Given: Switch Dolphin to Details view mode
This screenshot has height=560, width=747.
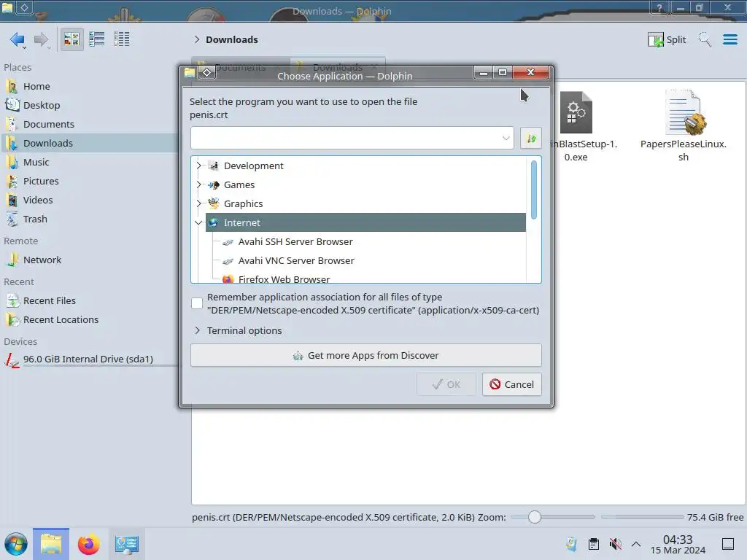Looking at the screenshot, I should (122, 39).
